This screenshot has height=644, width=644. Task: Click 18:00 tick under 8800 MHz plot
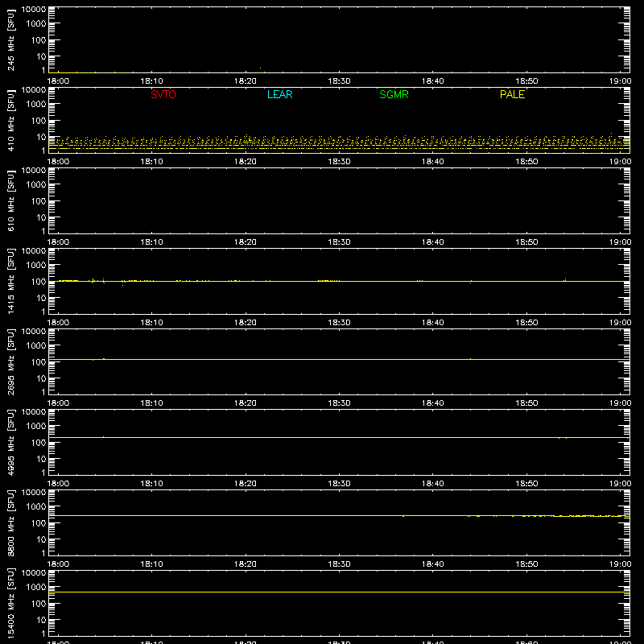[x=58, y=564]
